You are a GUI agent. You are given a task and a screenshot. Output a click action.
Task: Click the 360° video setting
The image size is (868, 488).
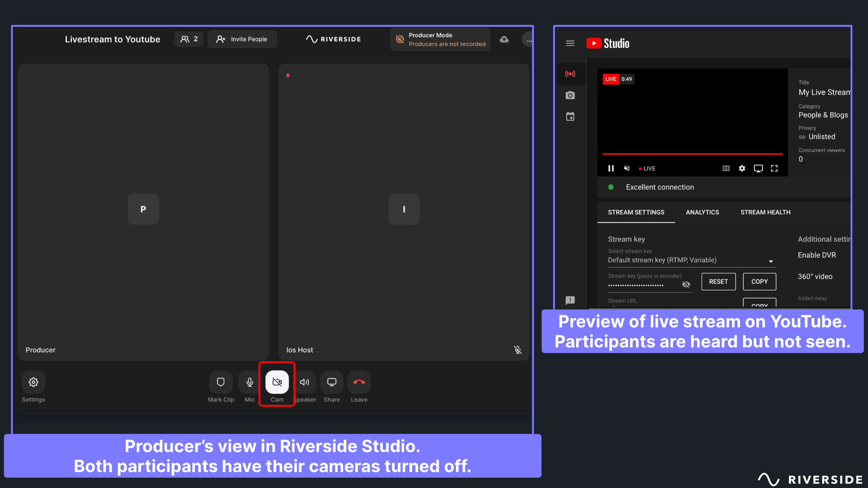pyautogui.click(x=815, y=277)
